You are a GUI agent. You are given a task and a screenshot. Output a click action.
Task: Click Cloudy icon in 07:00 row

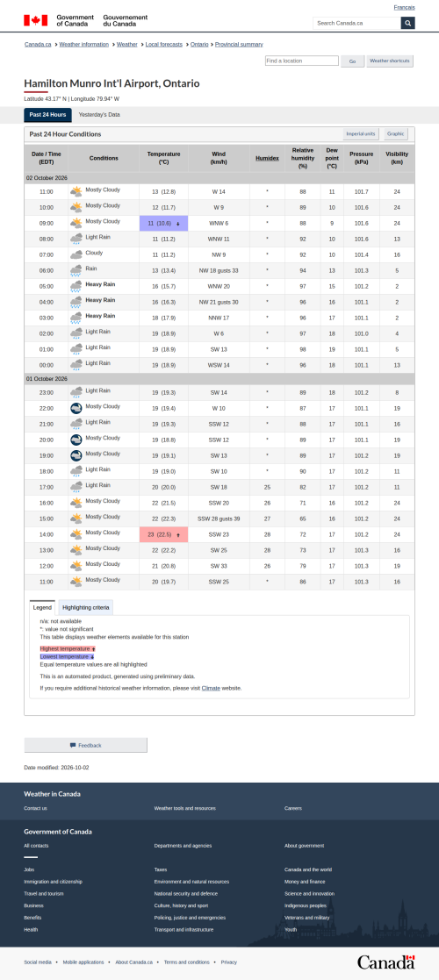(76, 254)
